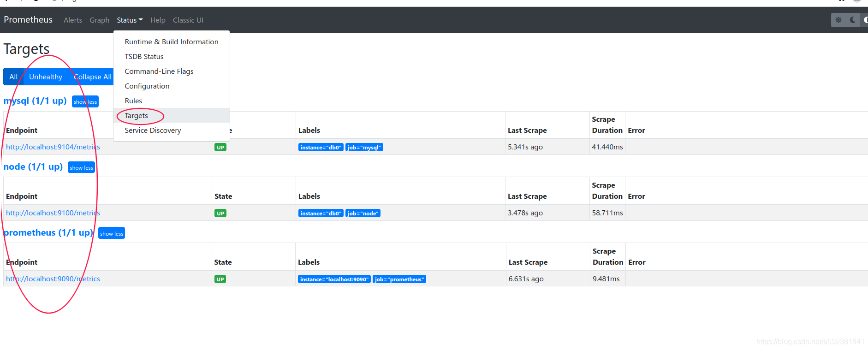
Task: Click the job="mysql" label badge
Action: [x=364, y=148]
